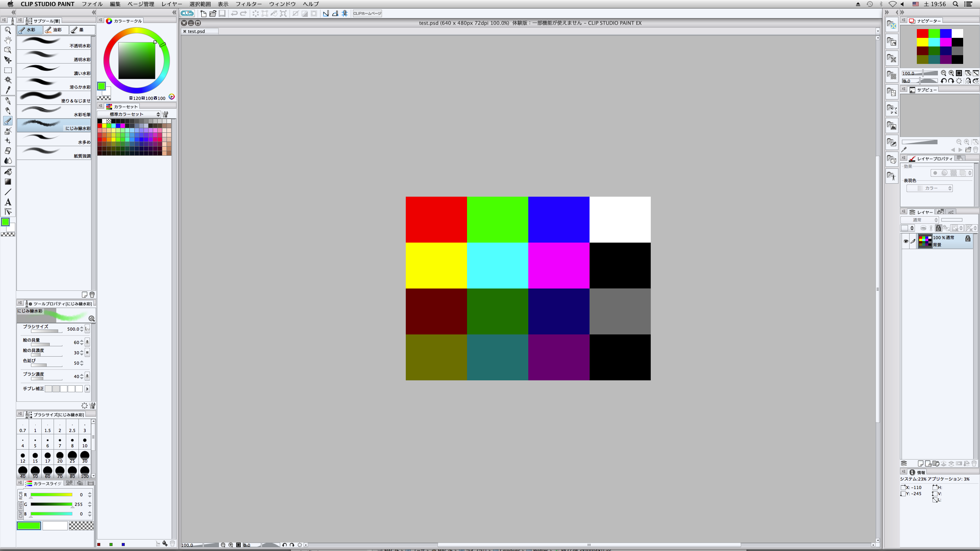Image resolution: width=980 pixels, height=551 pixels.
Task: Select the Gradient tool
Action: coord(8,182)
